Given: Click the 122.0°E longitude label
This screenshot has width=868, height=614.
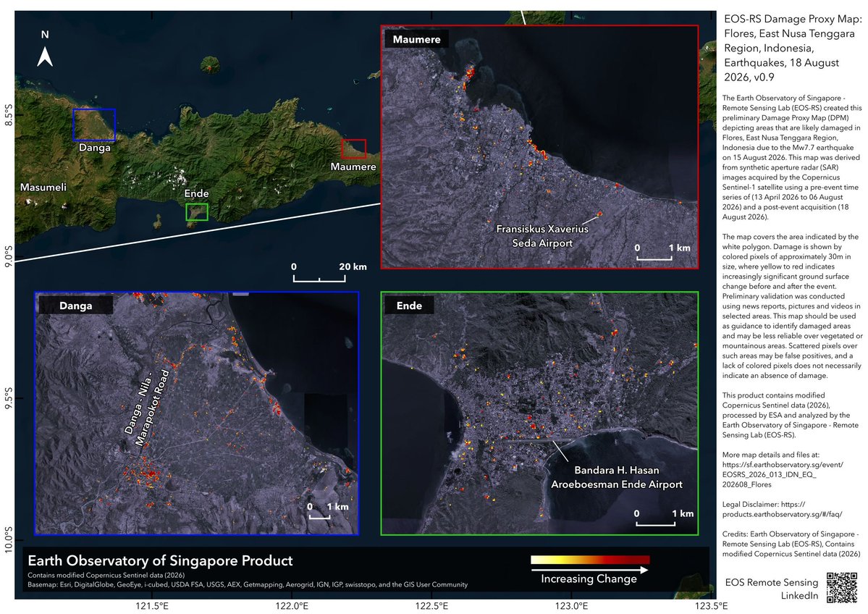Looking at the screenshot, I should (292, 606).
